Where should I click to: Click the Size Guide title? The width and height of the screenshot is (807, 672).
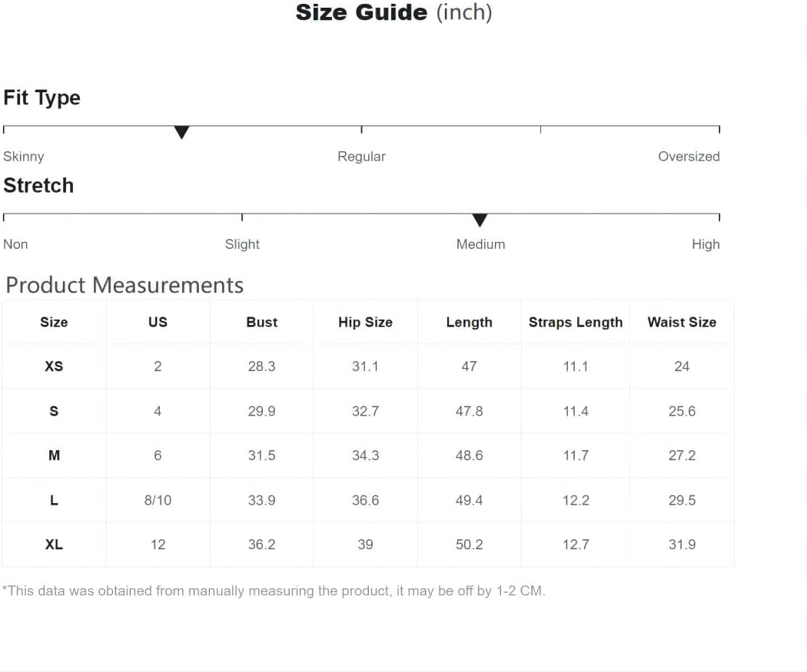[394, 12]
